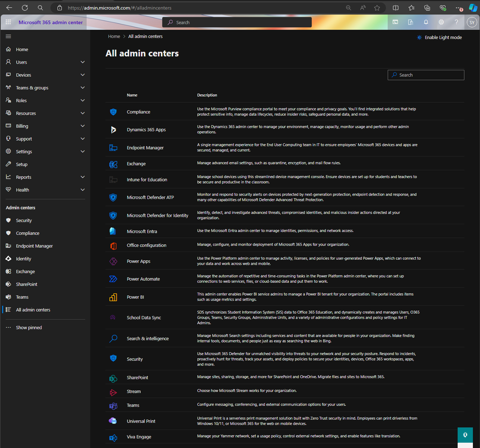Click the SharePoint icon in Admin centers
This screenshot has height=448, width=480.
click(x=8, y=284)
